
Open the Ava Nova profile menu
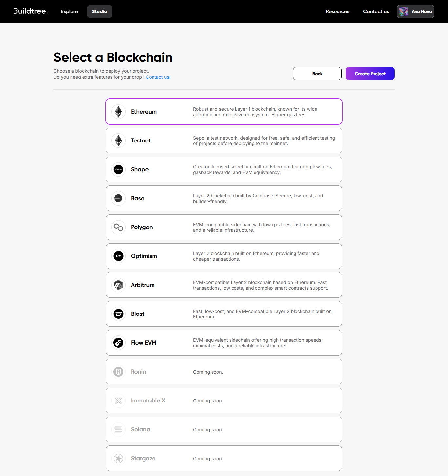[415, 11]
